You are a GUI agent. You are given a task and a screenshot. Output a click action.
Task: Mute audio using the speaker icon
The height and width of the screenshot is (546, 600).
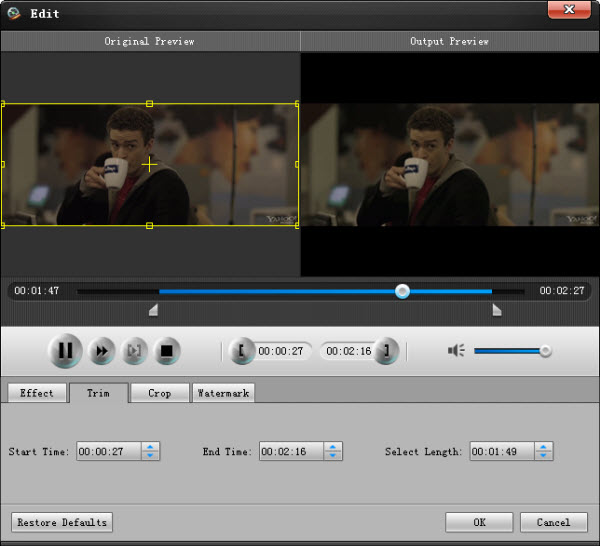[456, 351]
